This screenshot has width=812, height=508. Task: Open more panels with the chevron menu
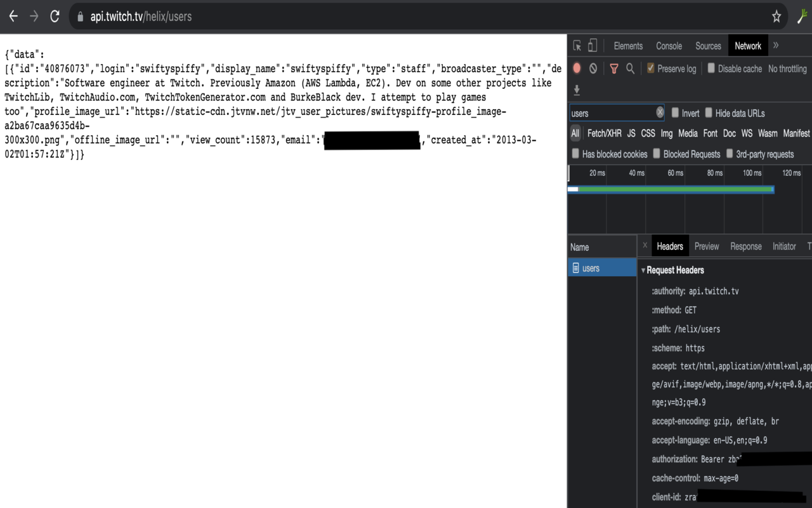(775, 45)
